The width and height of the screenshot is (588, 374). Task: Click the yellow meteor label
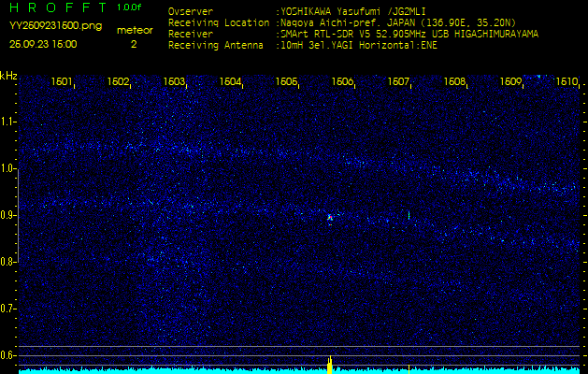133,30
